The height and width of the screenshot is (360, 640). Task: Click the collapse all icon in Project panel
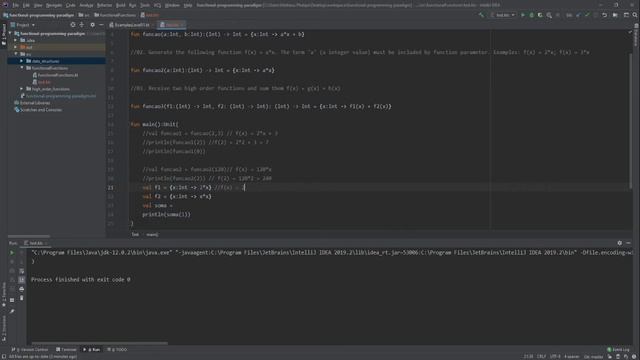(x=82, y=25)
